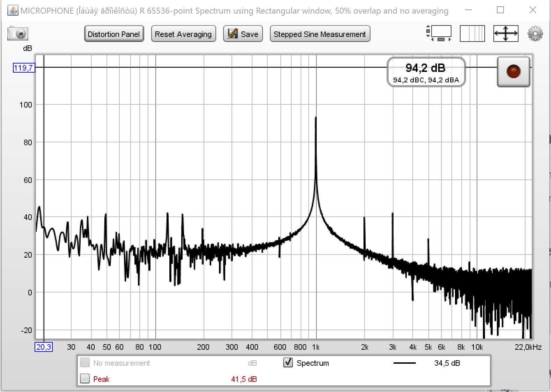Image resolution: width=551 pixels, height=392 pixels.
Task: Open frequency axis log/linear toggle icon
Action: [472, 34]
